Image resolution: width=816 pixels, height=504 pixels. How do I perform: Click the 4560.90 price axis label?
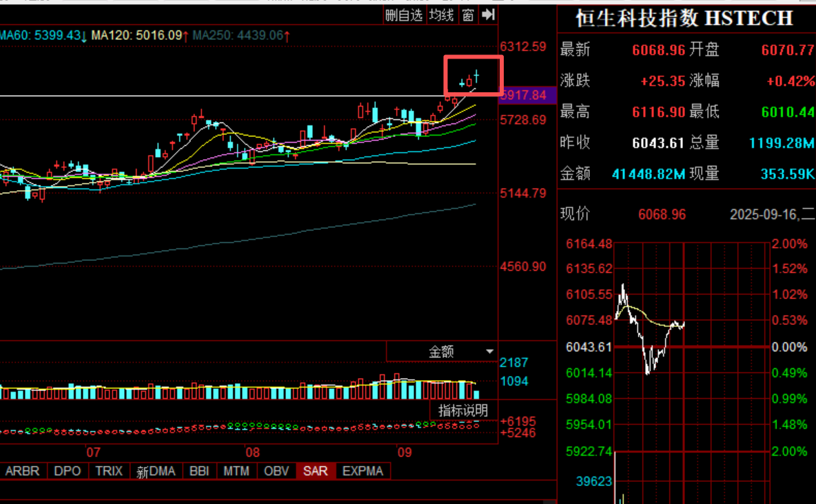523,267
